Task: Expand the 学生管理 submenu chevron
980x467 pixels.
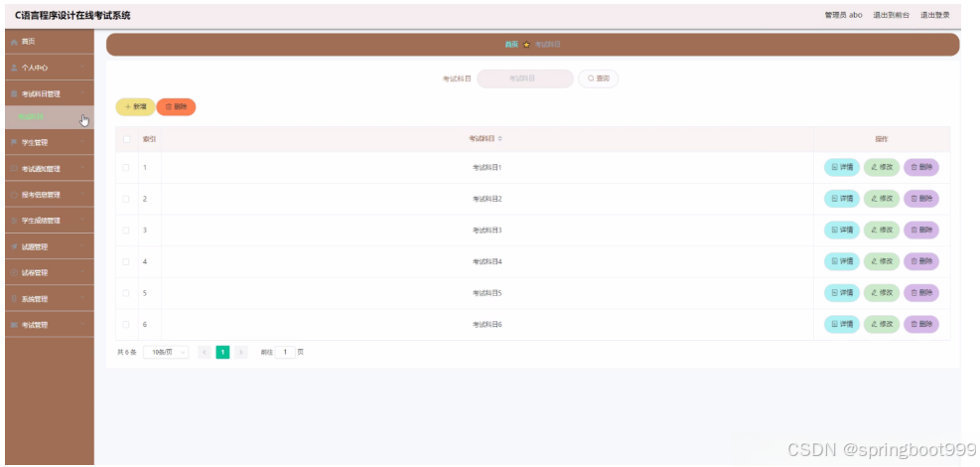Action: (82, 142)
